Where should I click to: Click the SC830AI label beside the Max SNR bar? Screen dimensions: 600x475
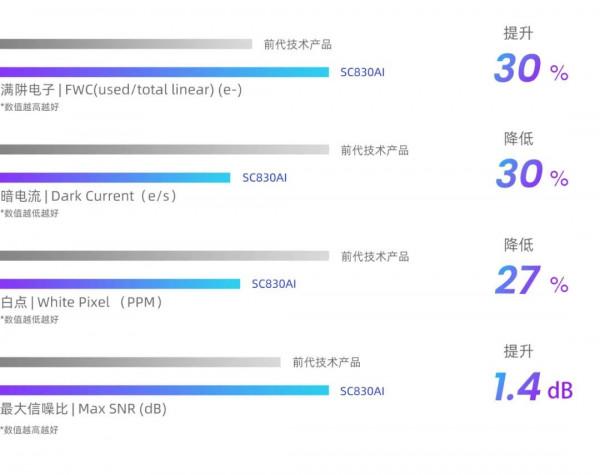(362, 391)
